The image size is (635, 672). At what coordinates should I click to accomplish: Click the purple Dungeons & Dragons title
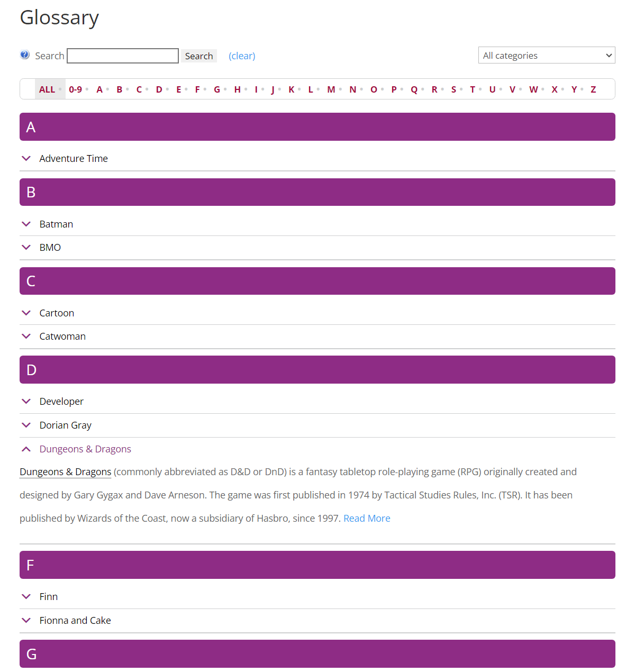click(x=85, y=449)
